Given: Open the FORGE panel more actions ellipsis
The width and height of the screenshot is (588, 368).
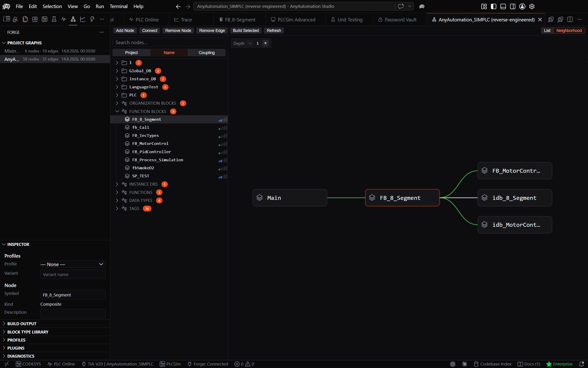Looking at the screenshot, I should (x=102, y=32).
